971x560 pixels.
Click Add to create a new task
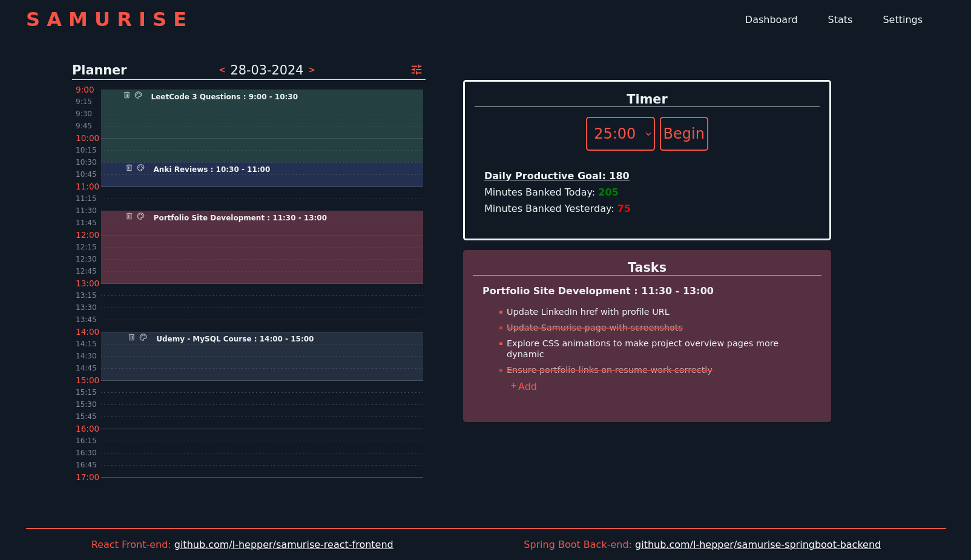point(523,386)
